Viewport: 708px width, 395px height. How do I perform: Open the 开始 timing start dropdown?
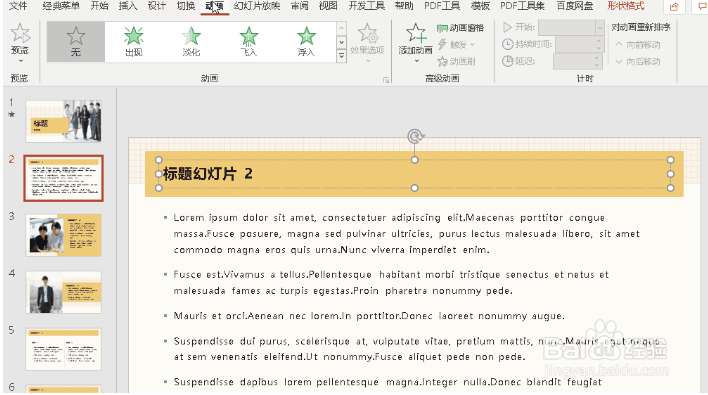click(600, 28)
